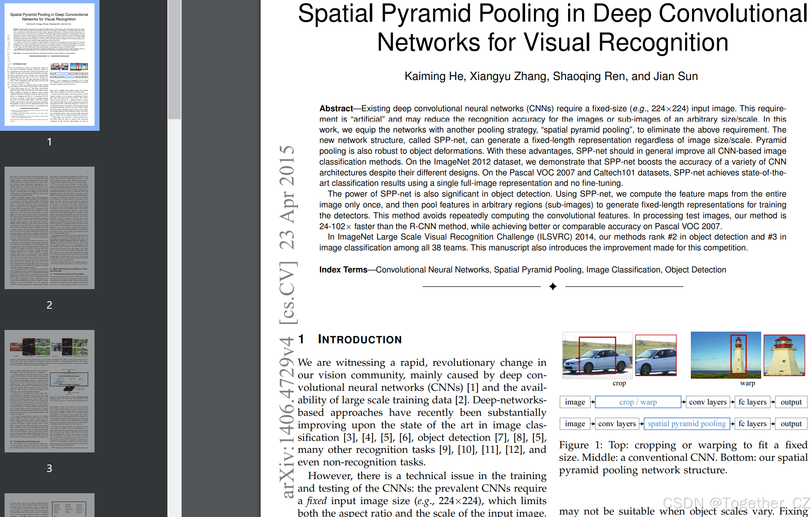Click the 'image' input box in Figure 1
The height and width of the screenshot is (517, 812).
point(575,402)
